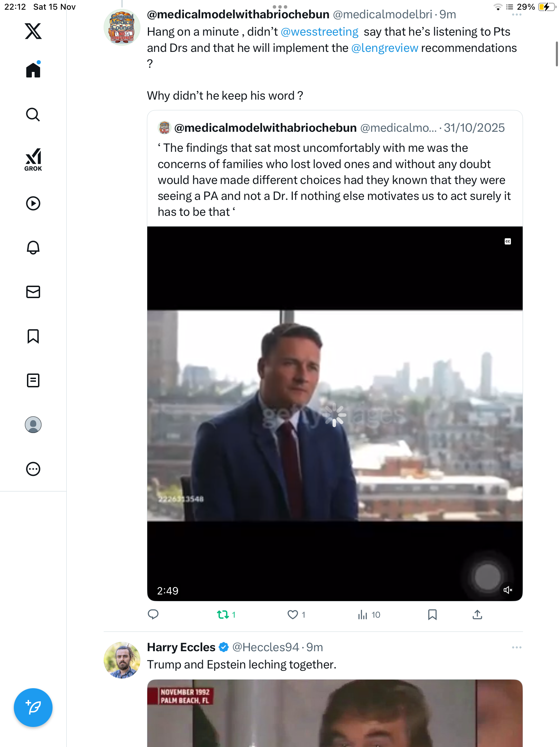This screenshot has width=560, height=747.
Task: Open direct messages envelope icon
Action: (x=33, y=292)
